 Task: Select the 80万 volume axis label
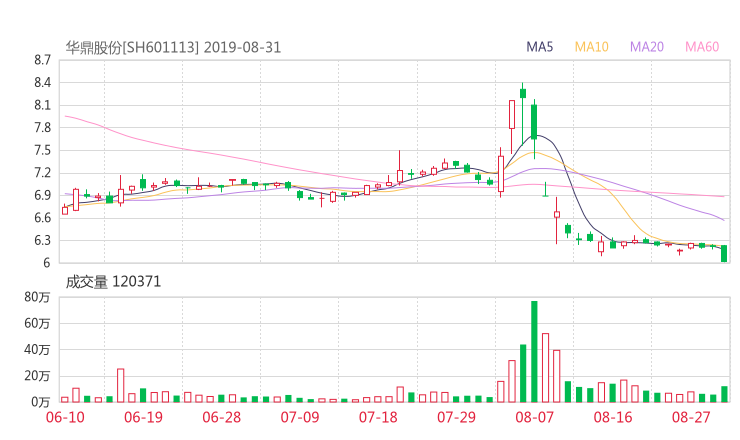point(37,298)
